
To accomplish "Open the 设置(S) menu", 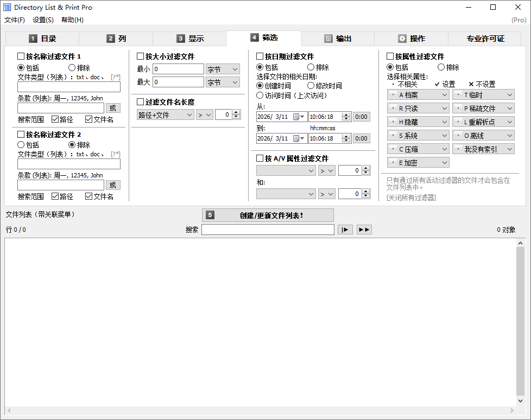I will (42, 20).
